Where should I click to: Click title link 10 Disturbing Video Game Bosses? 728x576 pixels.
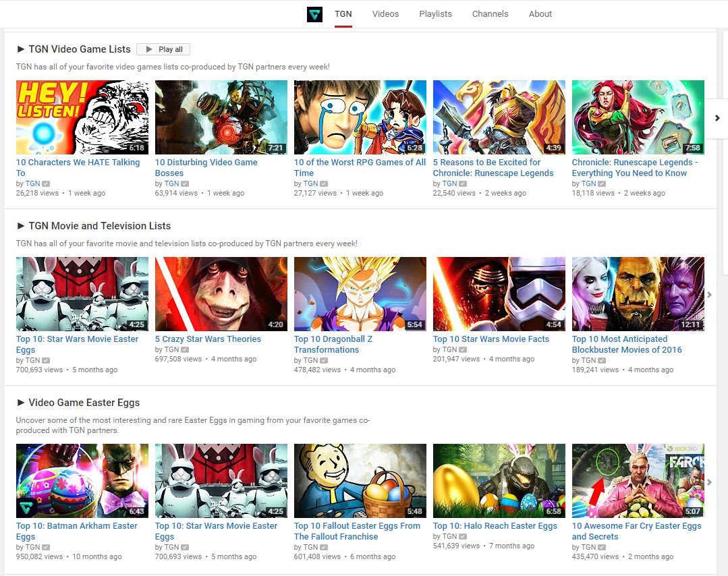coord(206,167)
